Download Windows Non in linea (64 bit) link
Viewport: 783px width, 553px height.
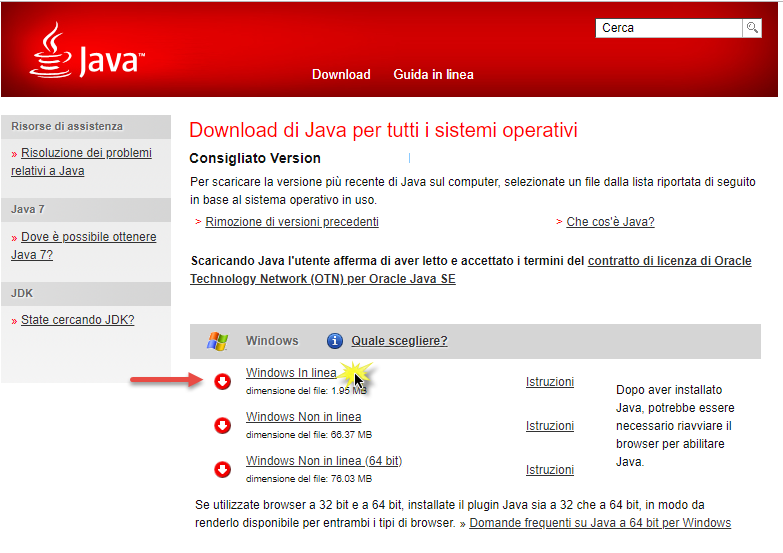(324, 461)
